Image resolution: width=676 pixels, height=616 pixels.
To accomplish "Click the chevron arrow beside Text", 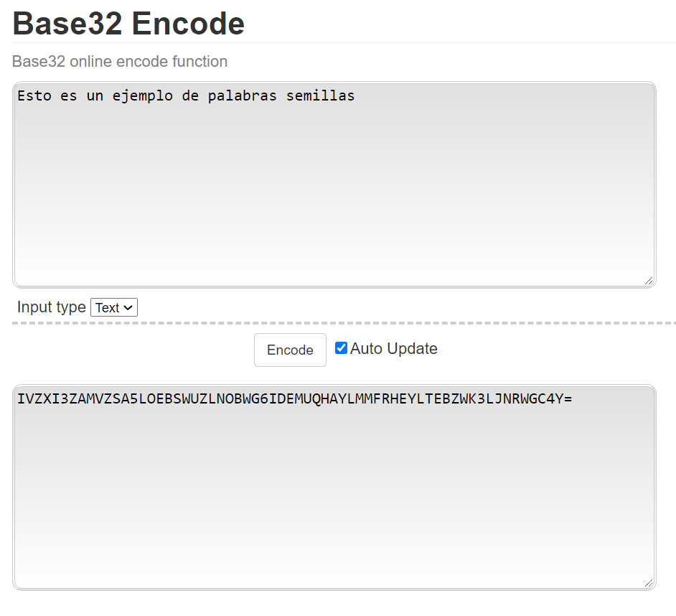I will 128,308.
